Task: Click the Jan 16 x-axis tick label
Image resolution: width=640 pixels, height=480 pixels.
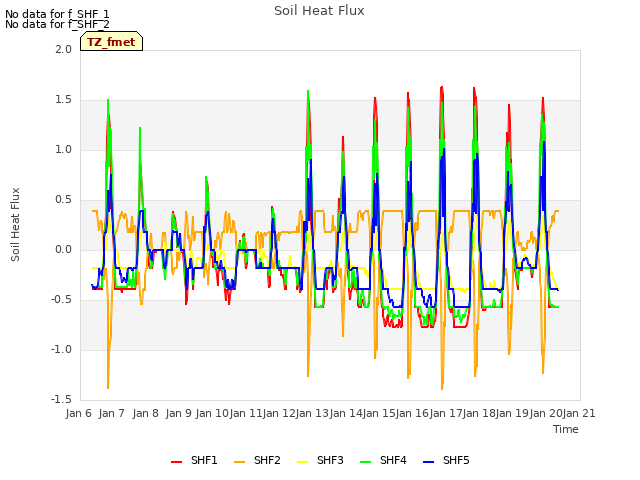Action: click(x=412, y=413)
